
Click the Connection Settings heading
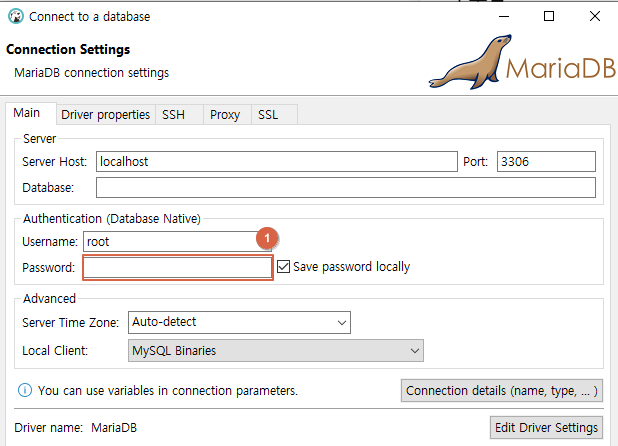pos(68,50)
